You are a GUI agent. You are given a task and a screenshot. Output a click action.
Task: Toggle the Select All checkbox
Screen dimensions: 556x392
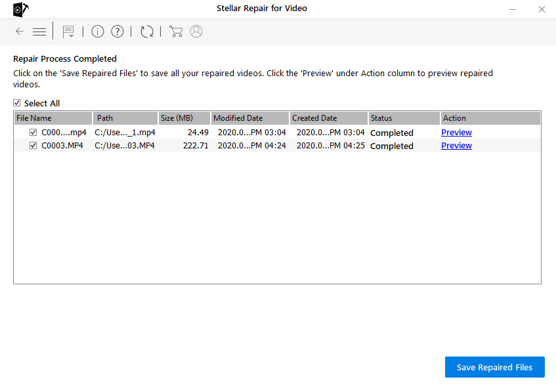click(x=17, y=103)
